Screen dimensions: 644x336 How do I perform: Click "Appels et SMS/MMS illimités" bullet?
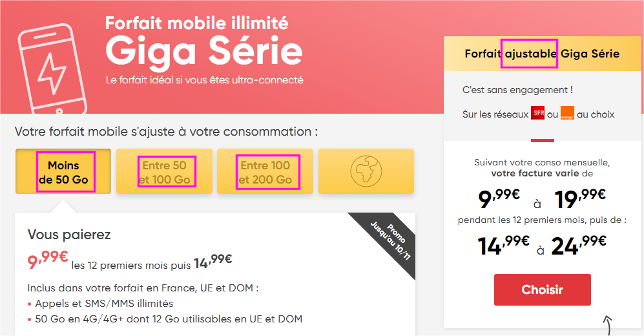(x=104, y=303)
